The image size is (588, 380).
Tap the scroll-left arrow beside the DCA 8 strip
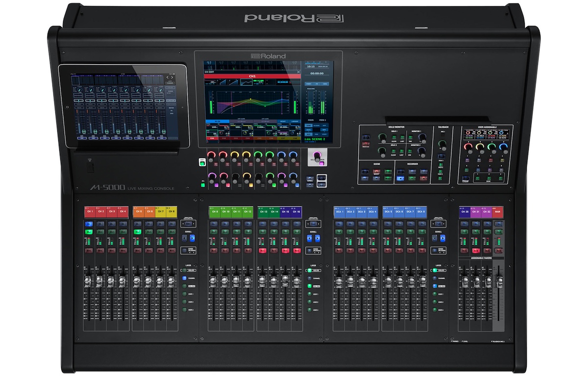[x=435, y=238]
